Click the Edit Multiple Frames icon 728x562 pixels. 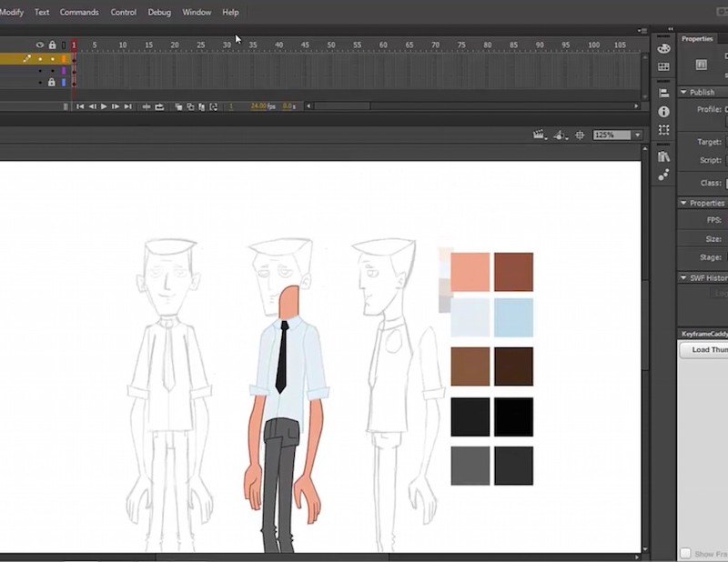point(201,106)
